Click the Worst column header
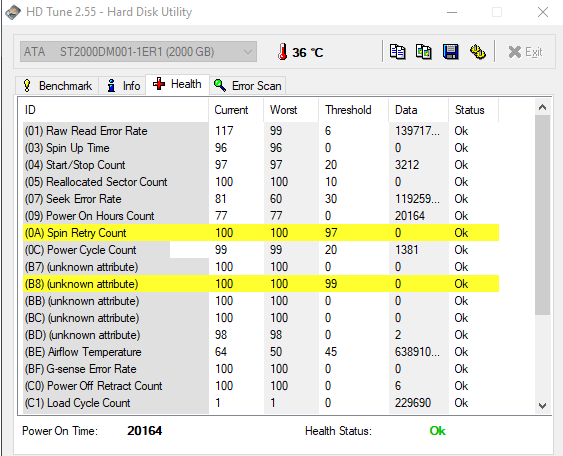The image size is (563, 456). (x=291, y=110)
